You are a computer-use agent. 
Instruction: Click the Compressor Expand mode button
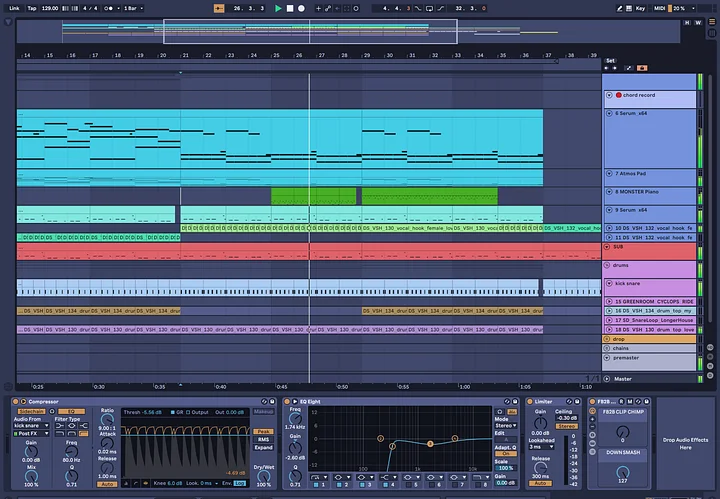coord(263,448)
